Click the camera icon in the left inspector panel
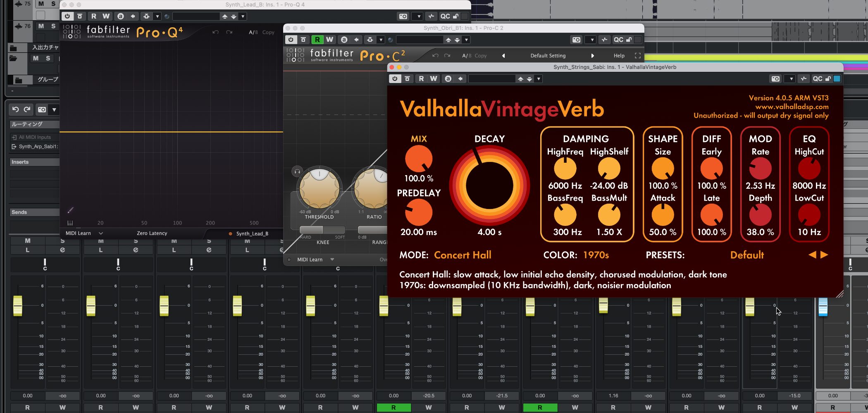 coord(42,109)
